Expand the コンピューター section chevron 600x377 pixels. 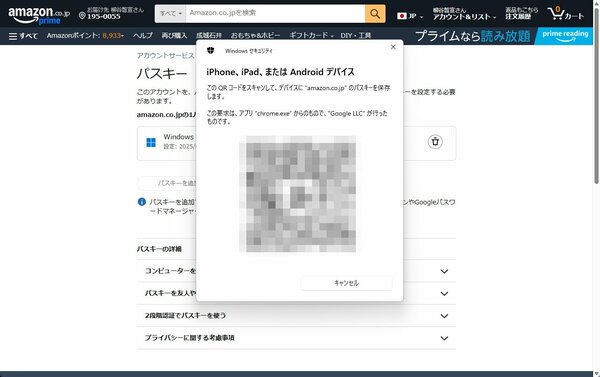[444, 271]
